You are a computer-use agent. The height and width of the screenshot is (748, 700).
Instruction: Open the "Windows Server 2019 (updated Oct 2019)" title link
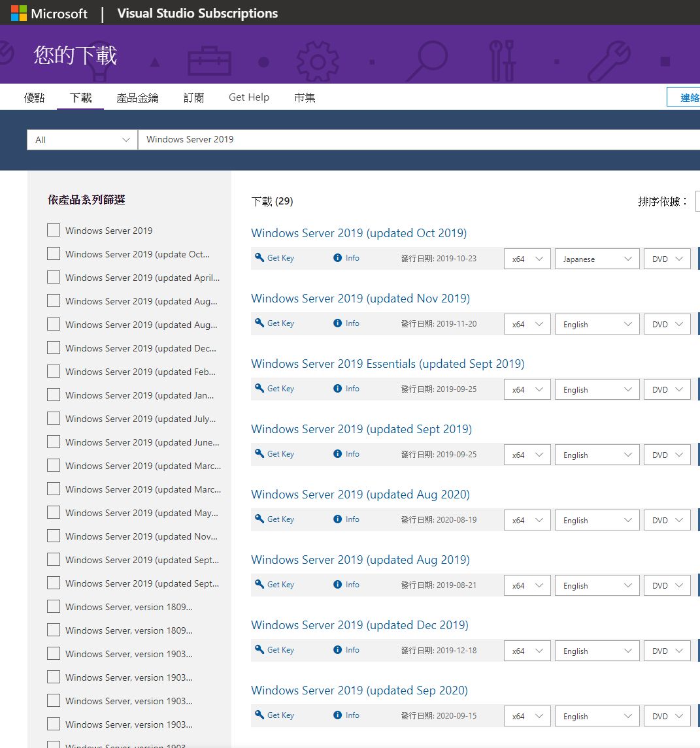tap(359, 233)
